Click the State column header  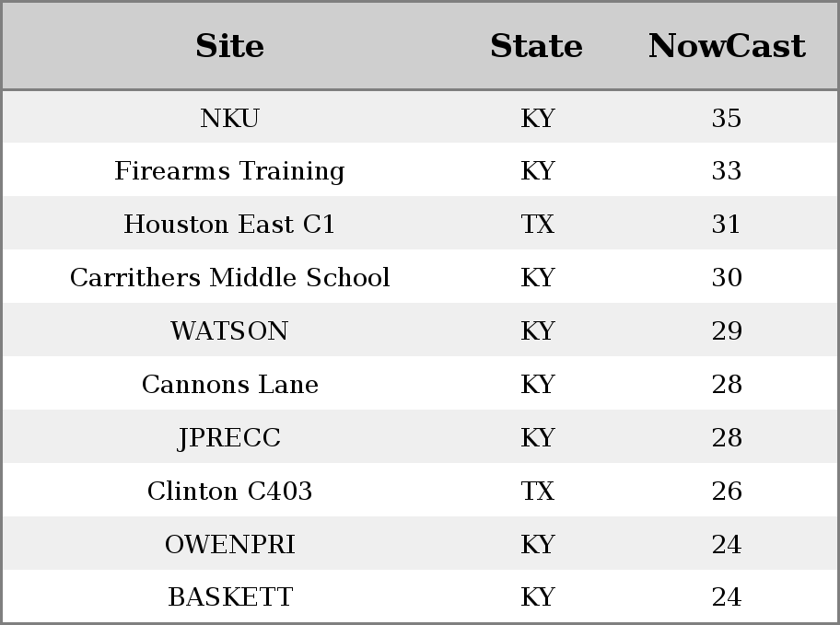click(536, 46)
